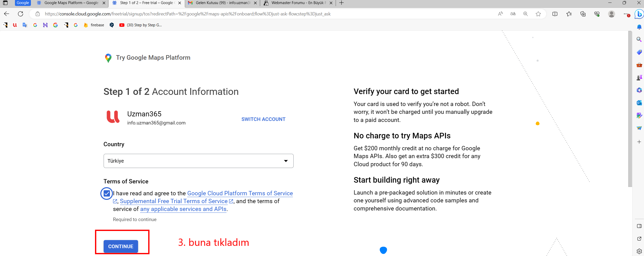Open sidebar settings gear icon

[x=639, y=251]
